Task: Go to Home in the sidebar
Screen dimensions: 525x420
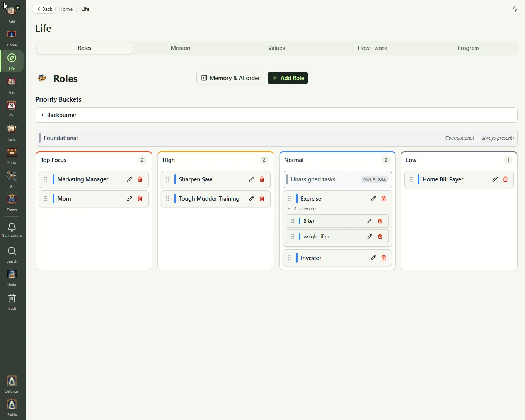Action: coord(12,38)
